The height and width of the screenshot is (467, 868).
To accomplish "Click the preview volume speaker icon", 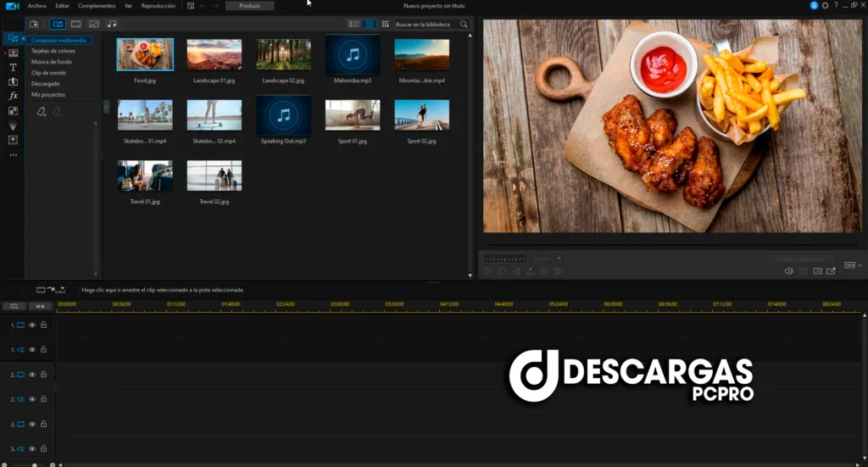I will pos(788,271).
